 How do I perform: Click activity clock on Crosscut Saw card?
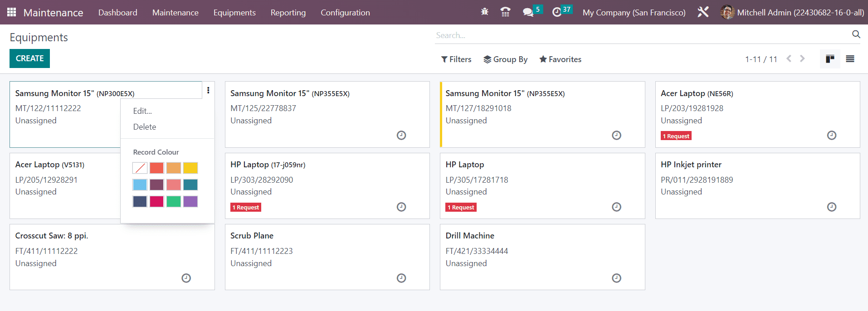tap(186, 278)
